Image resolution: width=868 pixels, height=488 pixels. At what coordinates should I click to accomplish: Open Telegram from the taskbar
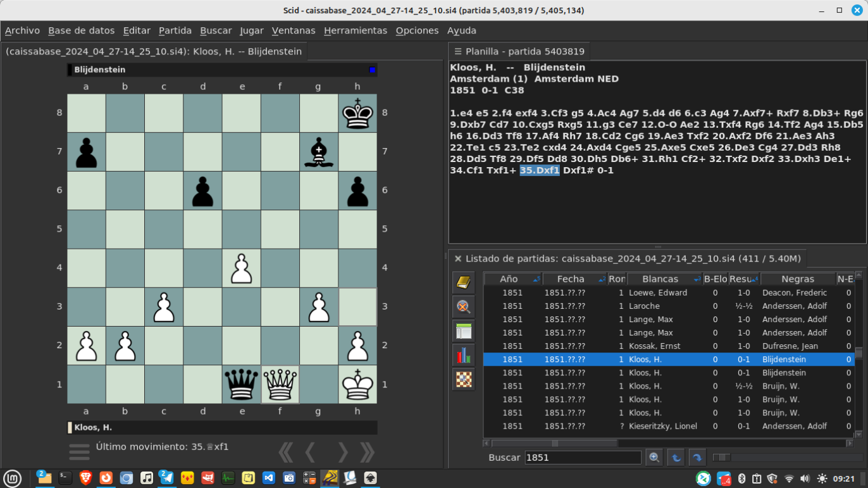click(x=167, y=478)
